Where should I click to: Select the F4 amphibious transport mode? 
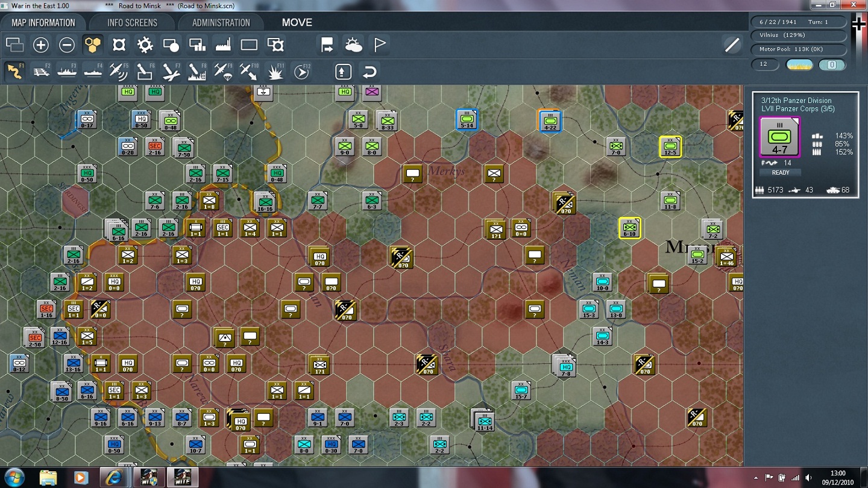tap(93, 72)
